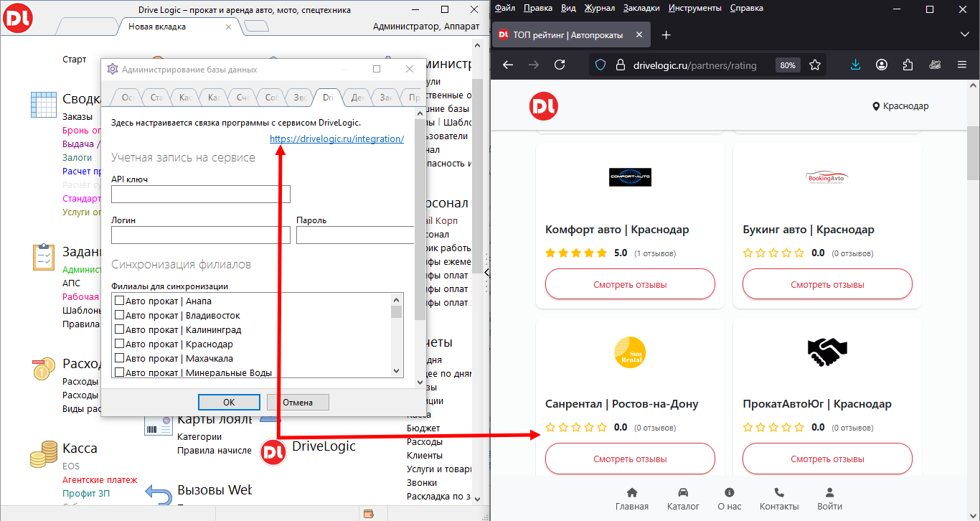Check the Авто прокат | Краснодар branch

pos(120,344)
